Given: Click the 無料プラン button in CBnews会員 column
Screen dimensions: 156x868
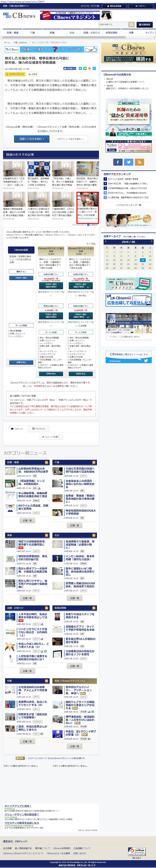Looking at the screenshot, I should click(x=21, y=271).
